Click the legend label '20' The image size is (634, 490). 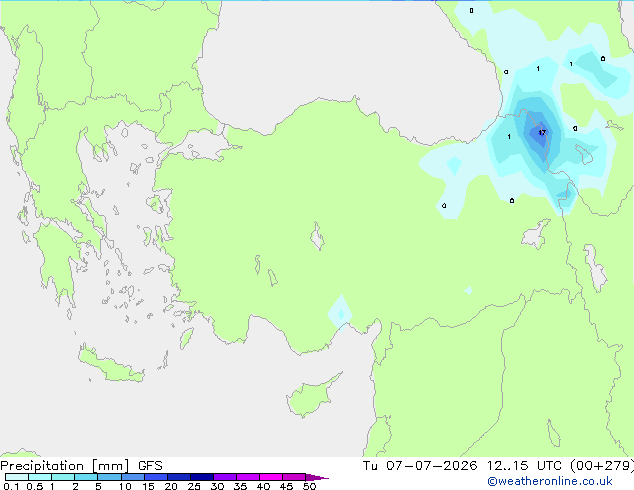click(x=171, y=486)
